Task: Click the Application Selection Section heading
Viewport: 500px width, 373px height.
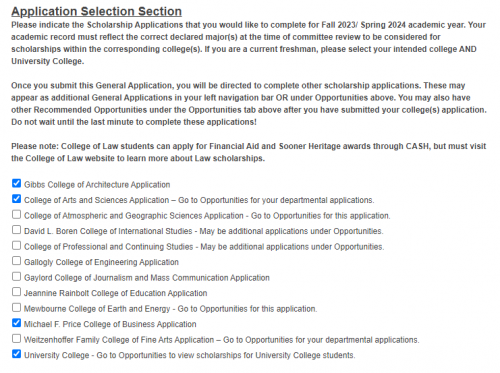Action: tap(97, 11)
